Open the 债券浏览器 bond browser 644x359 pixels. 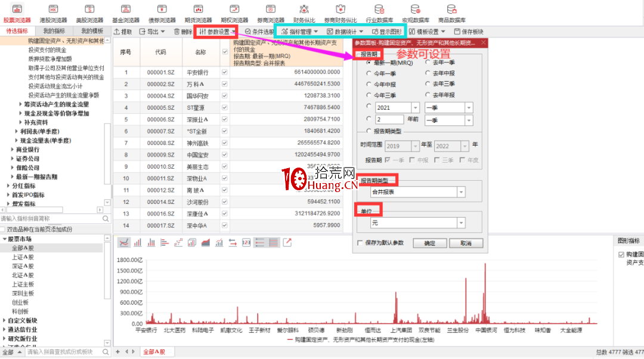click(x=162, y=13)
